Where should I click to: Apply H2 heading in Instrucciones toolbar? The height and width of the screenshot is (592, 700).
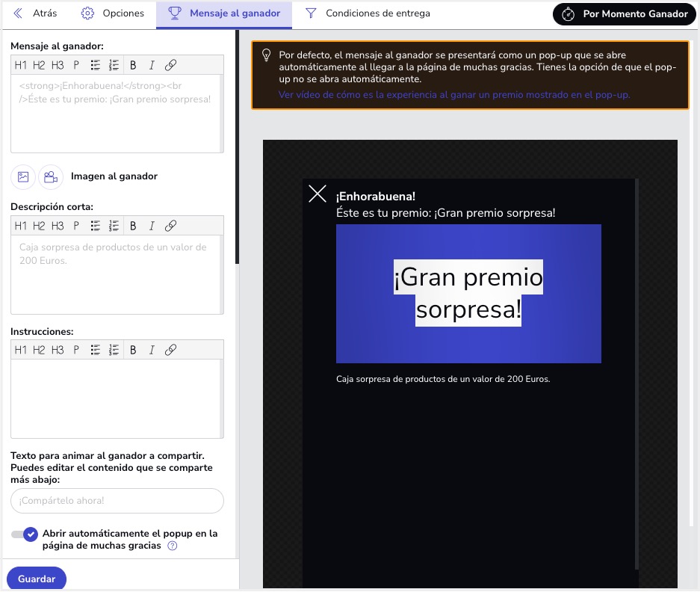[x=39, y=350]
